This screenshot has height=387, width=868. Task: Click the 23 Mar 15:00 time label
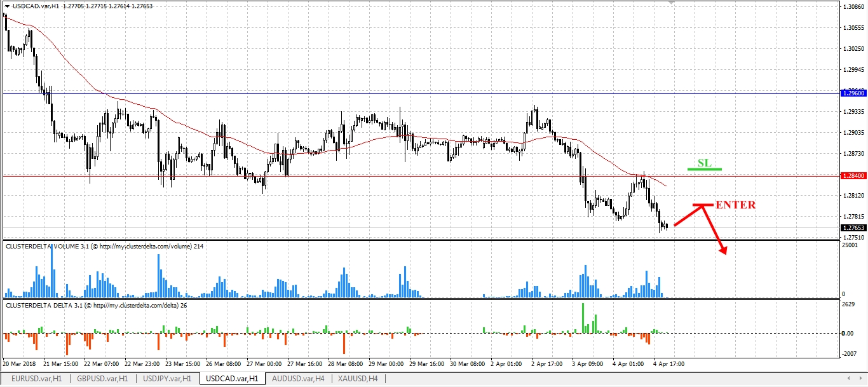pyautogui.click(x=184, y=364)
